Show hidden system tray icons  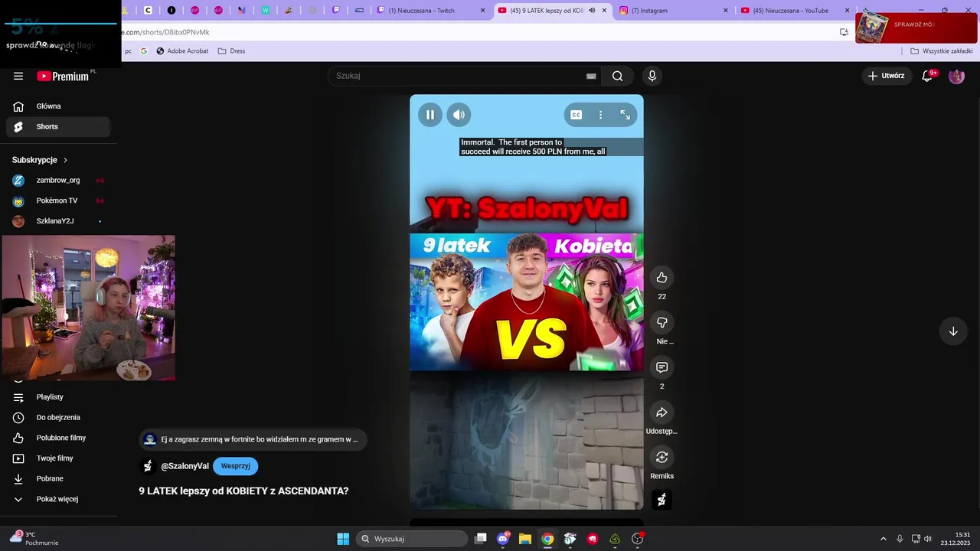coord(883,539)
